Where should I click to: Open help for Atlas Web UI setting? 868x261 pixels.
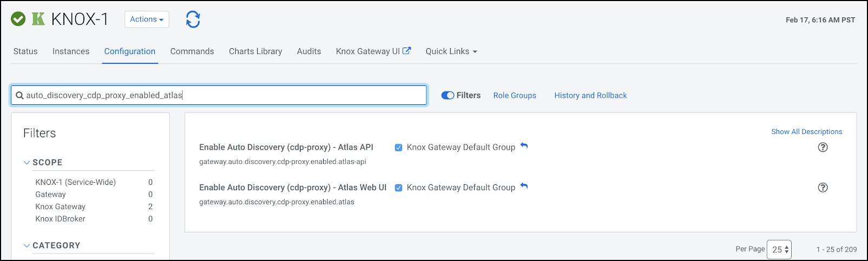pyautogui.click(x=823, y=188)
